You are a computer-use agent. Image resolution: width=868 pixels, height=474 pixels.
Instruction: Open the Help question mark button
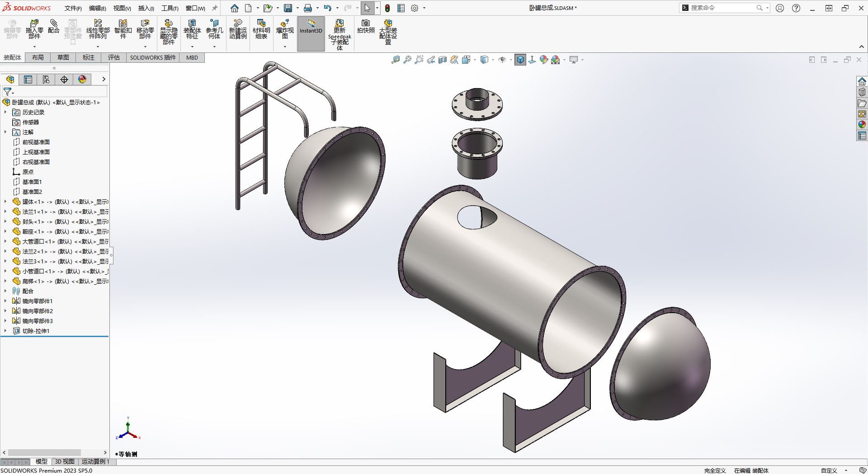[x=796, y=8]
